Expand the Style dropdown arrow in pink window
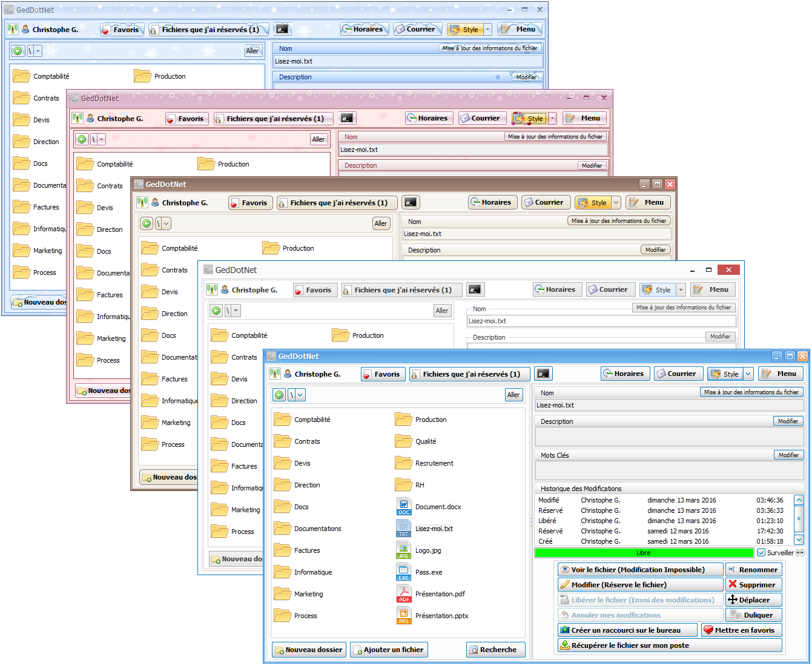This screenshot has height=666, width=812. [552, 119]
